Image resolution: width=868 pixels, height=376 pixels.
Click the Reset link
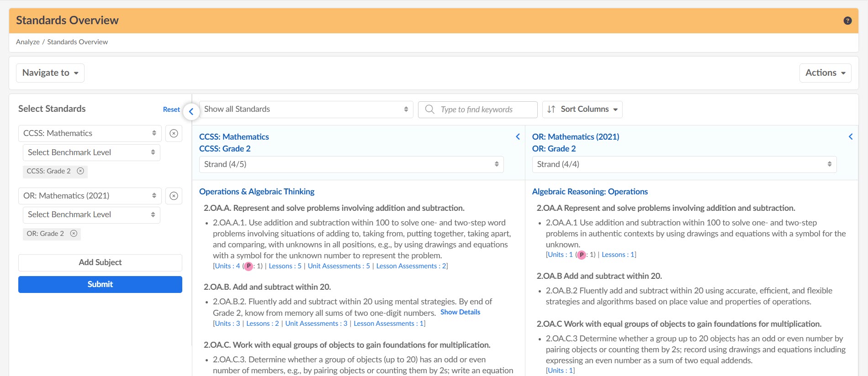[x=171, y=110]
